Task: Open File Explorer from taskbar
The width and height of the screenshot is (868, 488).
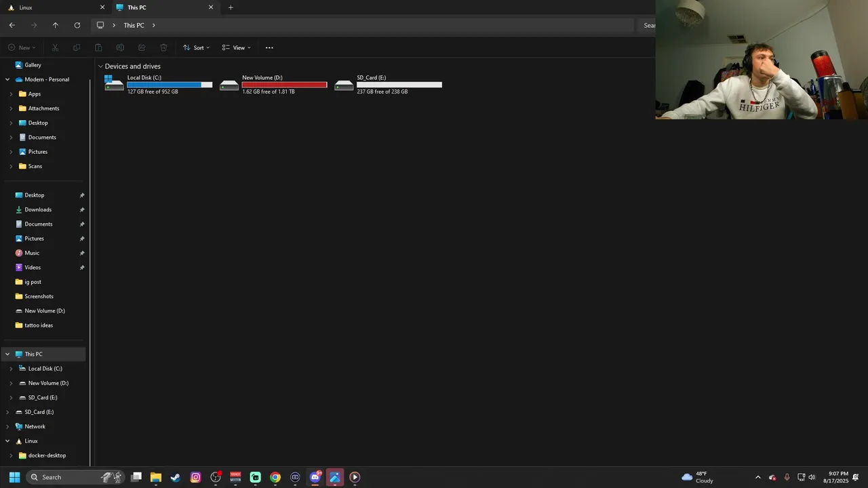Action: point(155,477)
